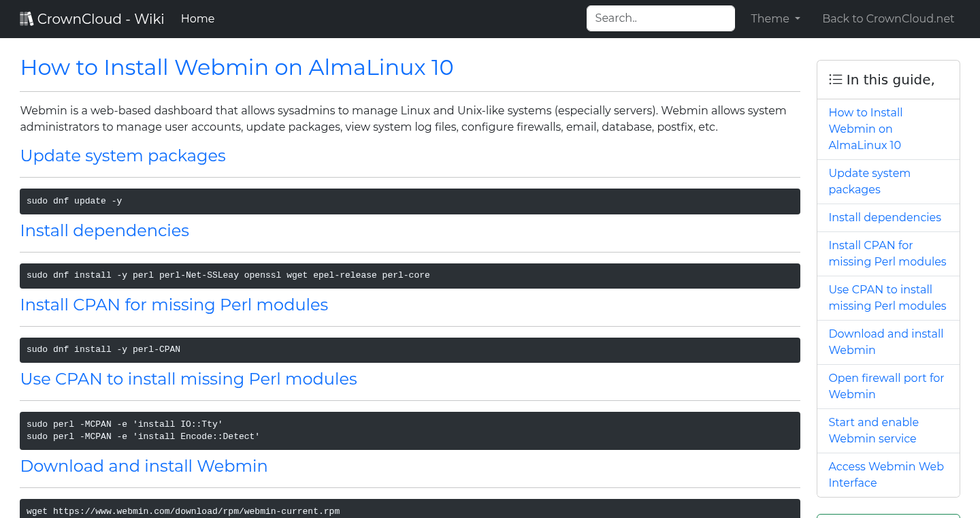Click Install dependencies in the sidebar
This screenshot has width=980, height=518.
click(885, 217)
